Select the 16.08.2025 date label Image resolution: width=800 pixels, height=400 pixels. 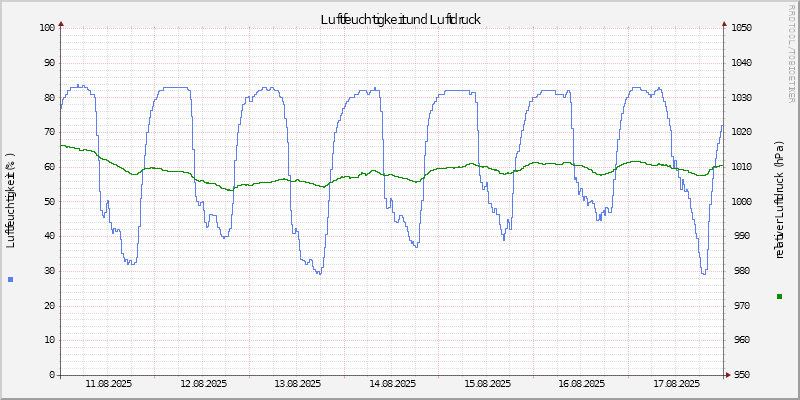pyautogui.click(x=581, y=383)
